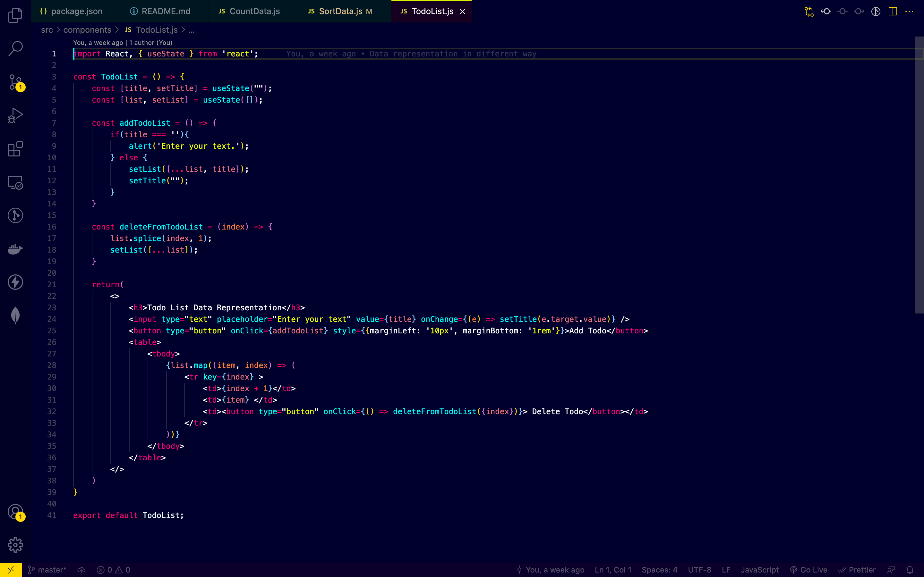
Task: Open the Thunder Client panel
Action: tap(15, 282)
